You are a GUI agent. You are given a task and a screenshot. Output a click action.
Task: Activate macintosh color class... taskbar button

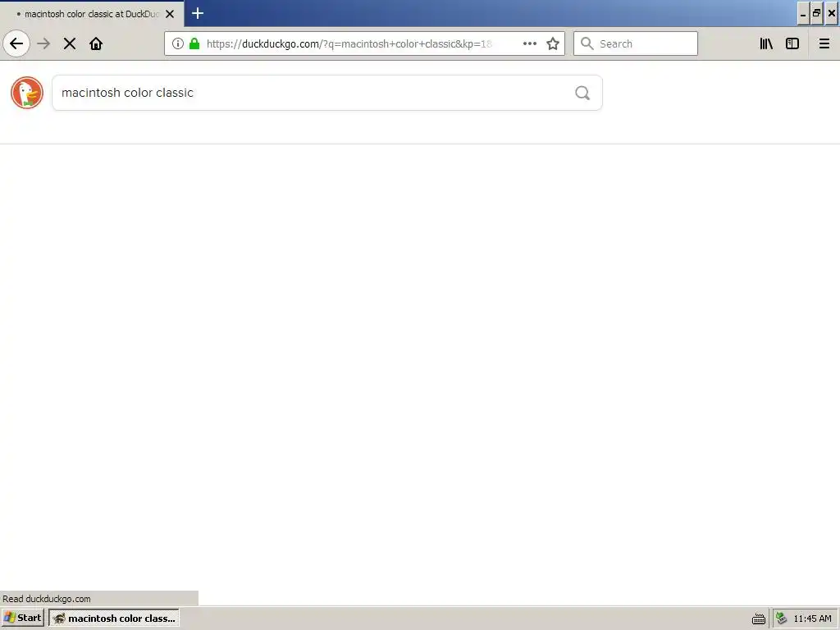click(x=115, y=618)
